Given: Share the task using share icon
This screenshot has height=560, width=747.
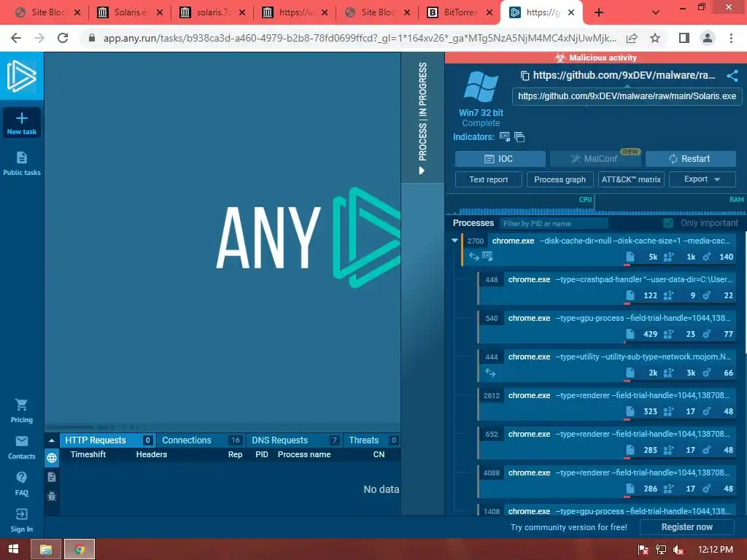Looking at the screenshot, I should click(x=732, y=75).
